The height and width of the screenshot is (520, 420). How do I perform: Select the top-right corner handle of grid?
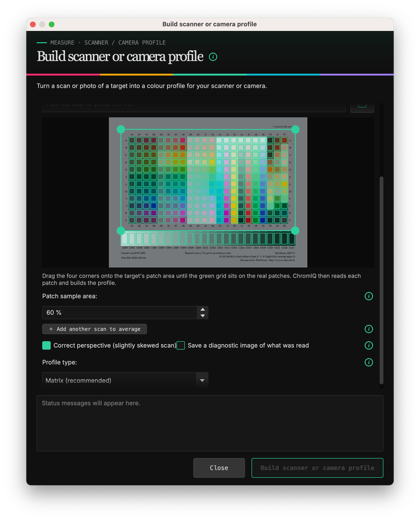[x=295, y=129]
